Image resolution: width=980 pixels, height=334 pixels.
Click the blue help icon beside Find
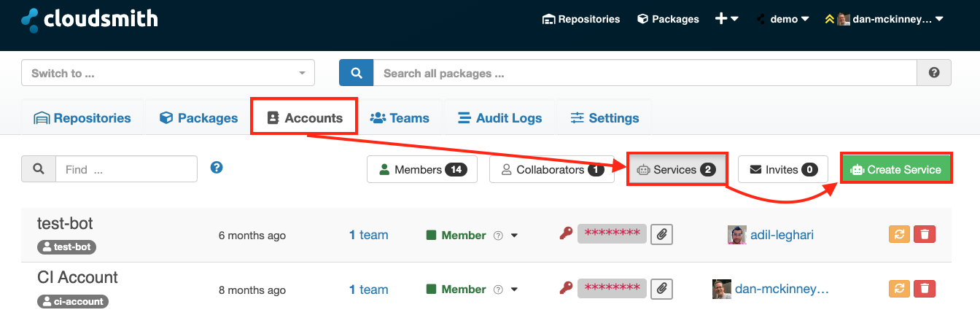[217, 168]
